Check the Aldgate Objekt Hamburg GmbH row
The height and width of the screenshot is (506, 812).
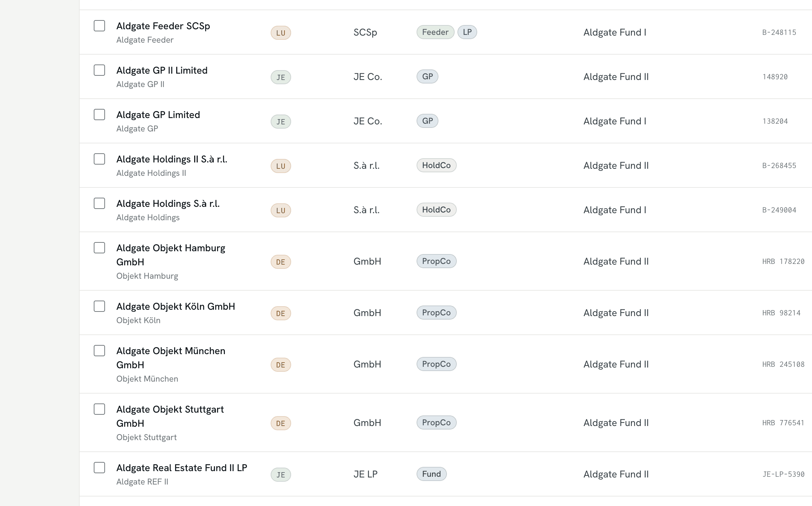pos(99,248)
